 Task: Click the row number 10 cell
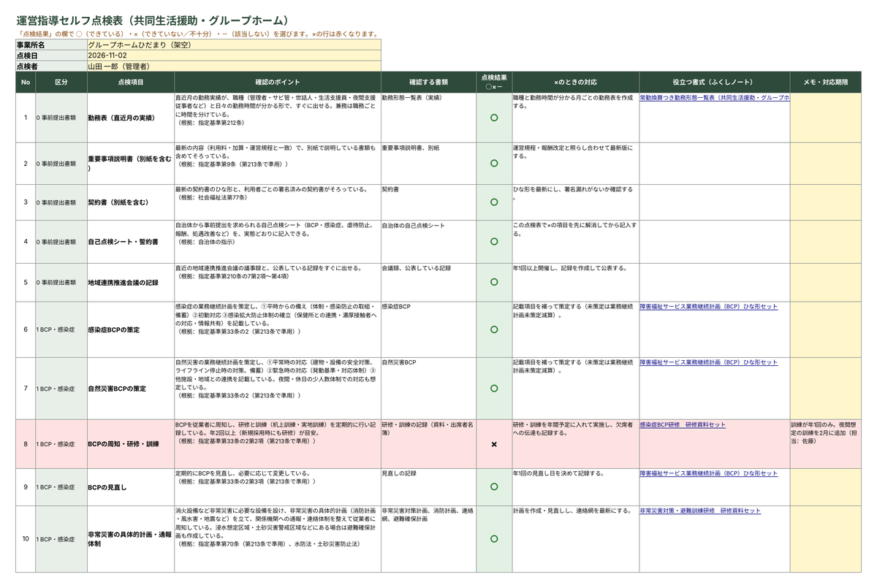click(26, 538)
